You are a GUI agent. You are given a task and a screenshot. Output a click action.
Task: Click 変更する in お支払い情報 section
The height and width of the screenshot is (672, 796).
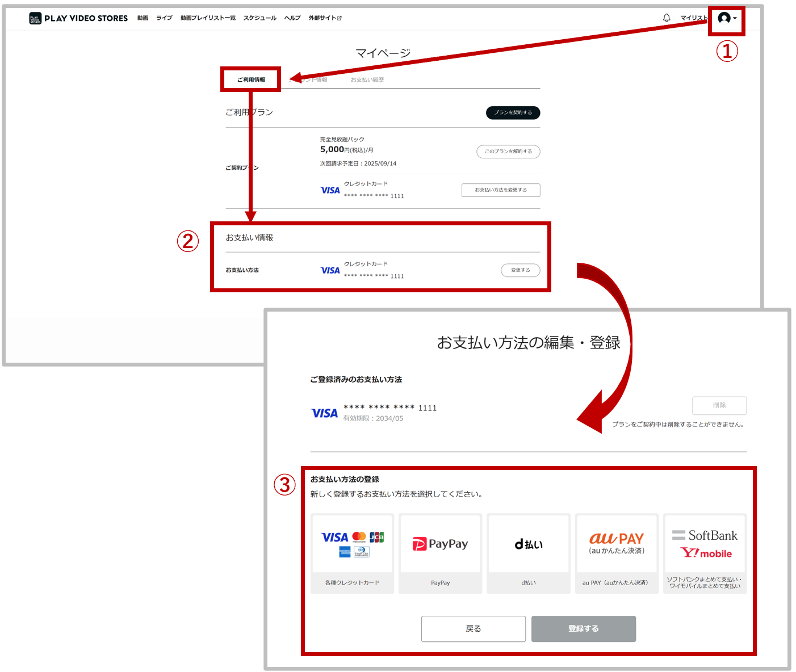[x=520, y=270]
